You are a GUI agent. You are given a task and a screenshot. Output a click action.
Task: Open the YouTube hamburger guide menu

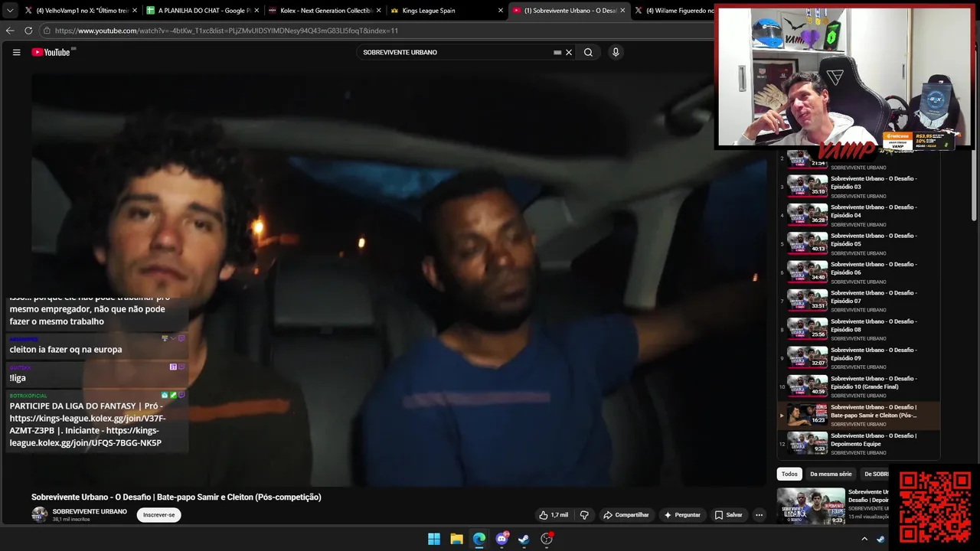(x=16, y=52)
